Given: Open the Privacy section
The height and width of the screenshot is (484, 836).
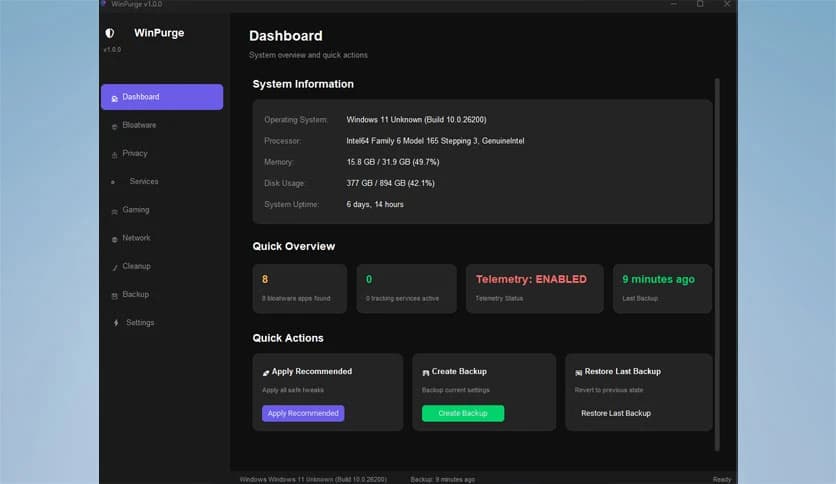Looking at the screenshot, I should click(x=162, y=154).
